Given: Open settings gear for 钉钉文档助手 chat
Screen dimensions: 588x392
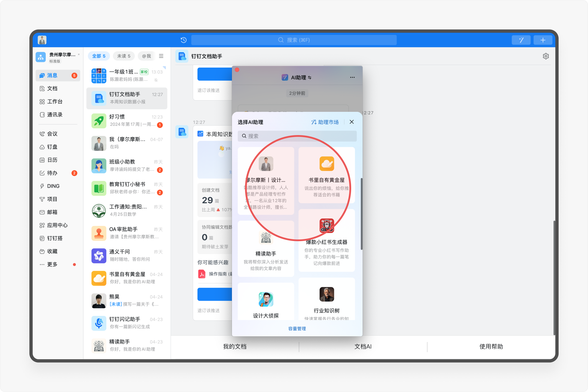Looking at the screenshot, I should pyautogui.click(x=546, y=56).
